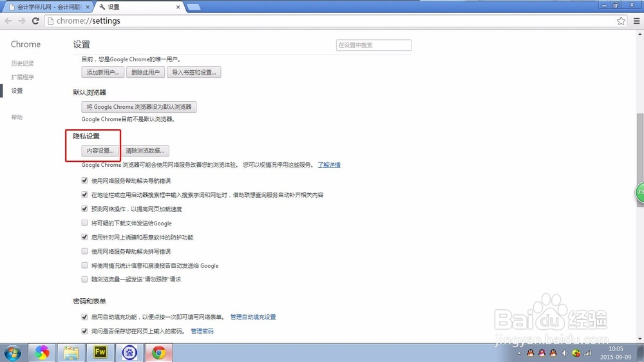Click the green shield tray icon
644x362 pixels.
(576, 354)
